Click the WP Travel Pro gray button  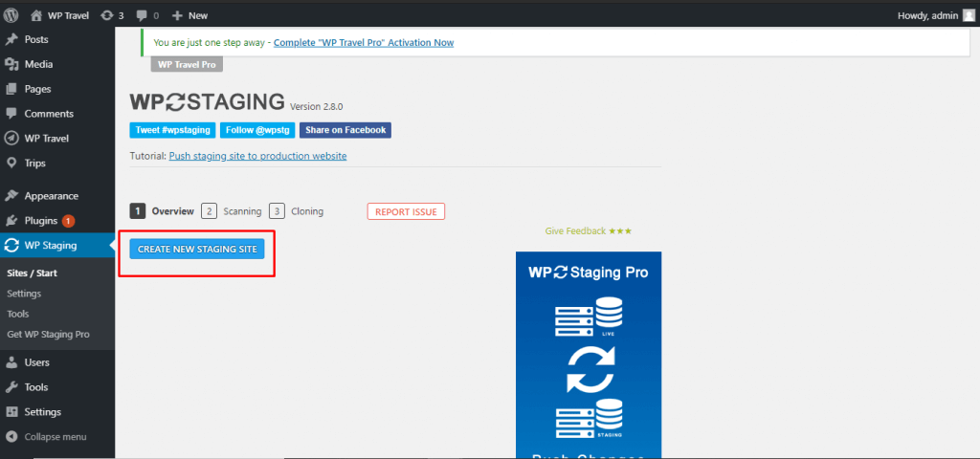pyautogui.click(x=187, y=64)
